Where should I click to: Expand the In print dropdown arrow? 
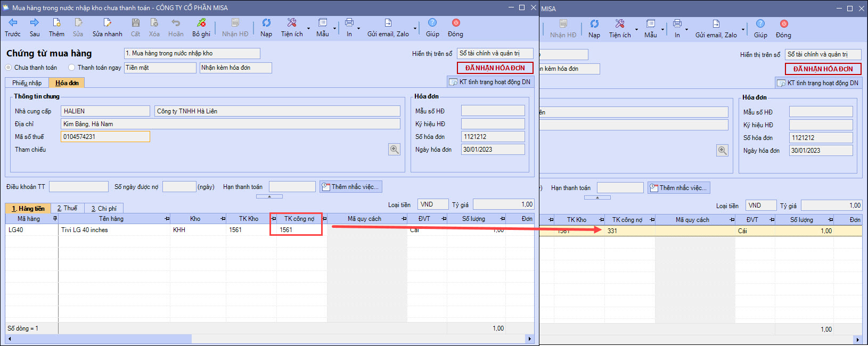pyautogui.click(x=358, y=28)
